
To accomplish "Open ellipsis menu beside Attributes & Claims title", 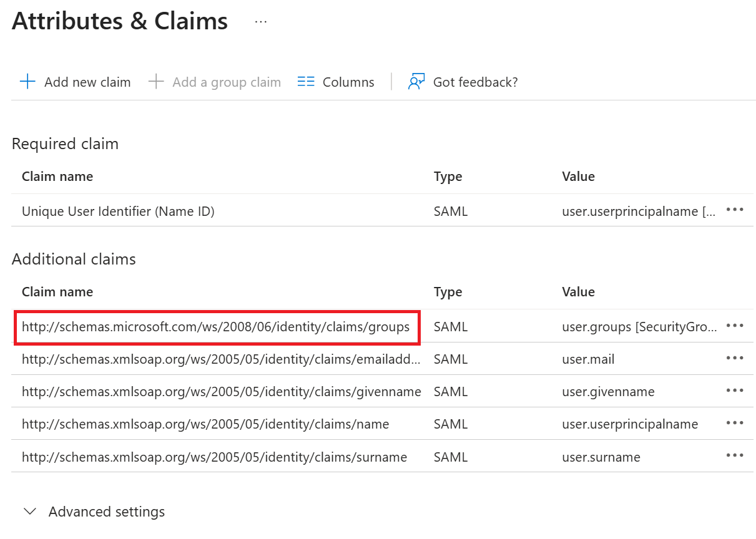I will 261,22.
